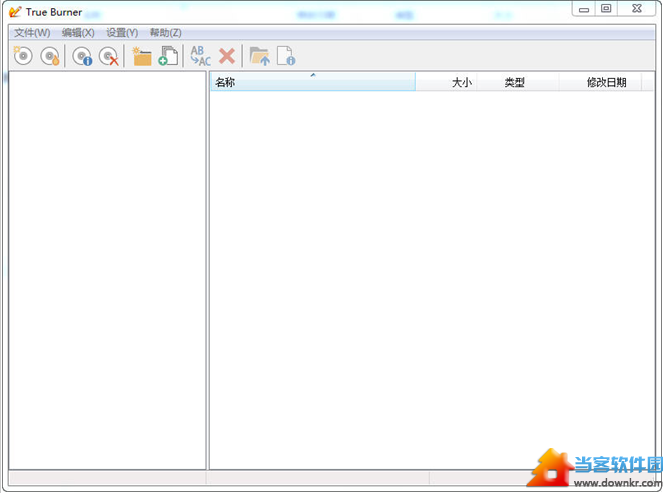Sort by the 名称 column header
The width and height of the screenshot is (663, 493).
313,82
